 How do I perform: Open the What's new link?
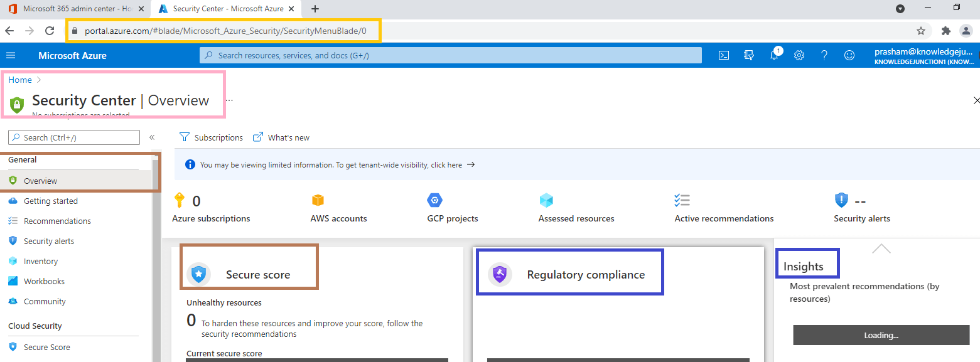pos(281,137)
